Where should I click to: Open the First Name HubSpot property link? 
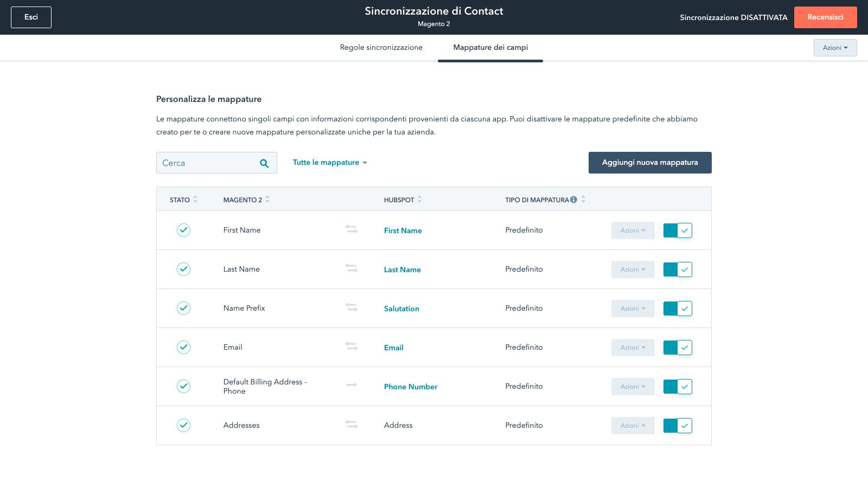pos(403,230)
